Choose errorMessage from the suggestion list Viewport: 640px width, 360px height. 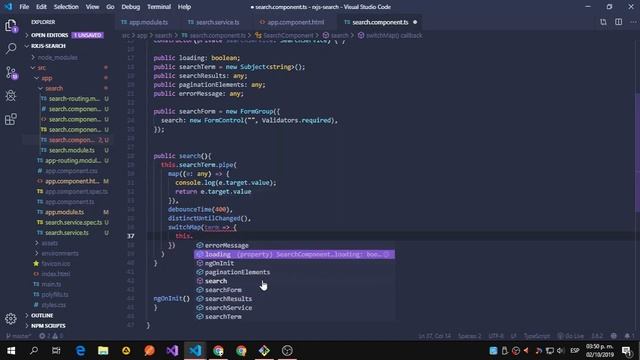click(294, 245)
